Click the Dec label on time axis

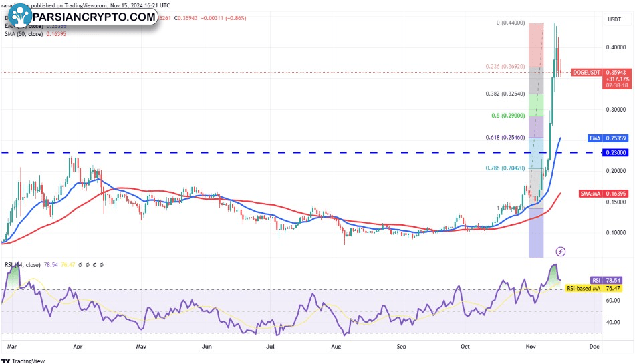pyautogui.click(x=594, y=346)
